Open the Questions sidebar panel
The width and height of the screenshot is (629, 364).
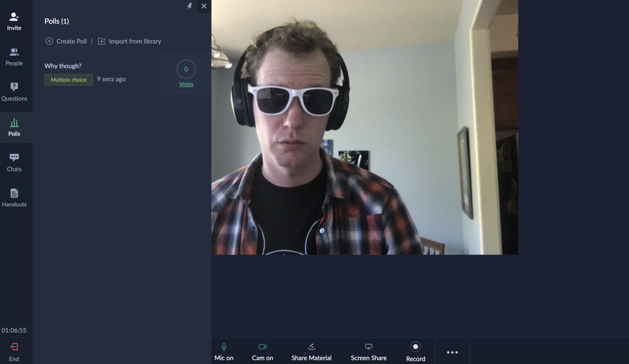pyautogui.click(x=14, y=92)
